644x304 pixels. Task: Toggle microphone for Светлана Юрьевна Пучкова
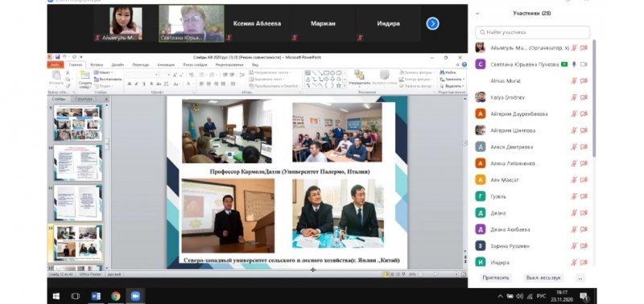(574, 64)
